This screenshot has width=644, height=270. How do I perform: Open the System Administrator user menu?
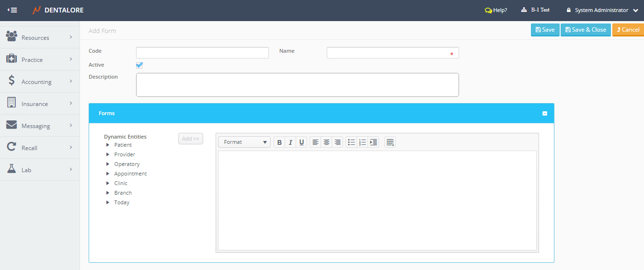[x=602, y=10]
